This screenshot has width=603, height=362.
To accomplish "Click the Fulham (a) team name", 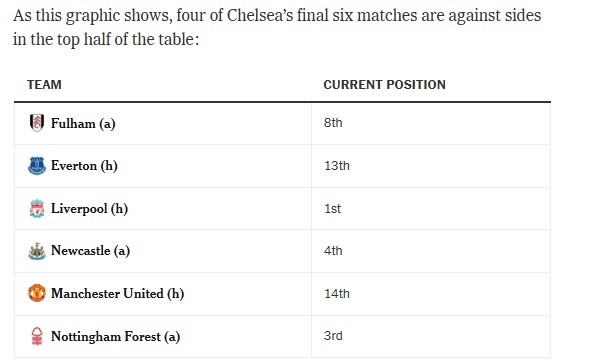I will [x=83, y=123].
